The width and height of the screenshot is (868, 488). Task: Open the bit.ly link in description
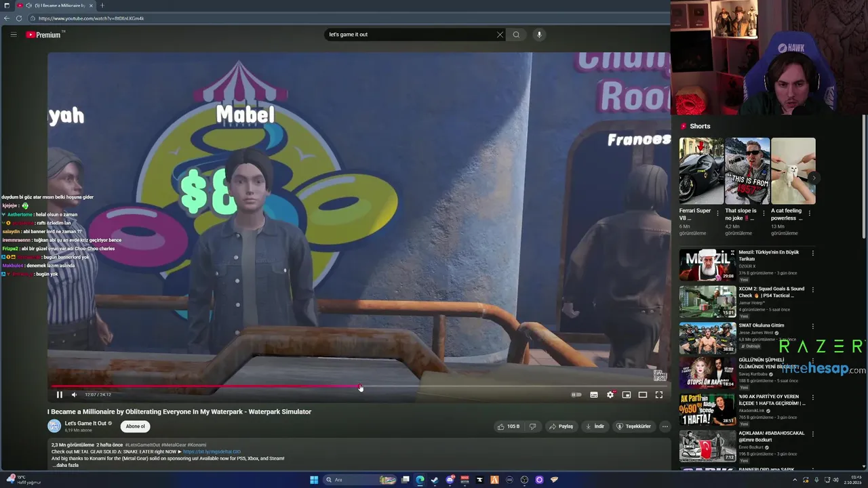click(x=212, y=451)
